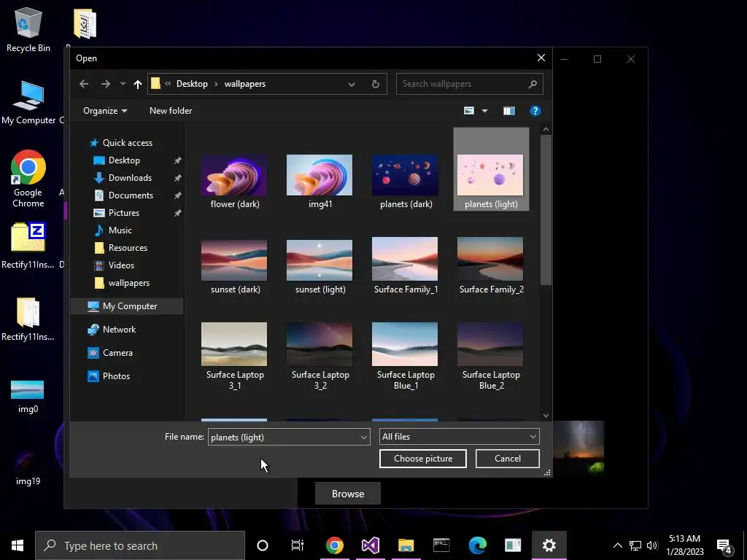Click the Choose picture button
This screenshot has height=560, width=747.
pyautogui.click(x=423, y=459)
